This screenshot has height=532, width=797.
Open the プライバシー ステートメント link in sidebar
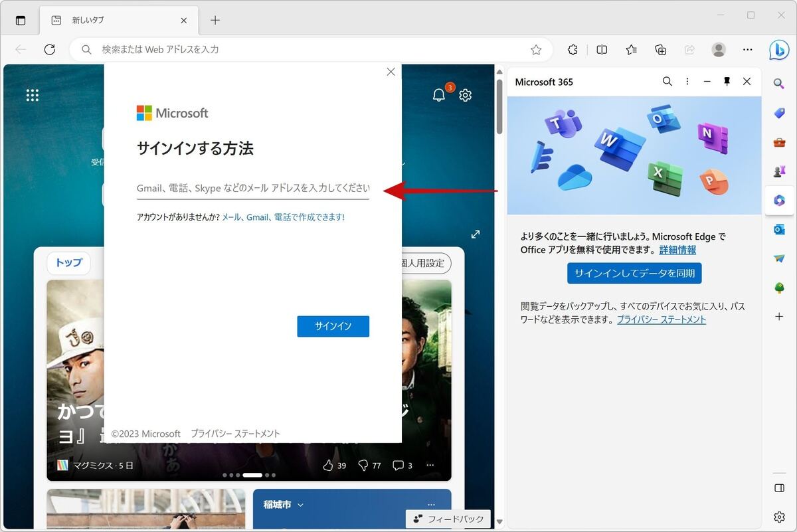[662, 319]
